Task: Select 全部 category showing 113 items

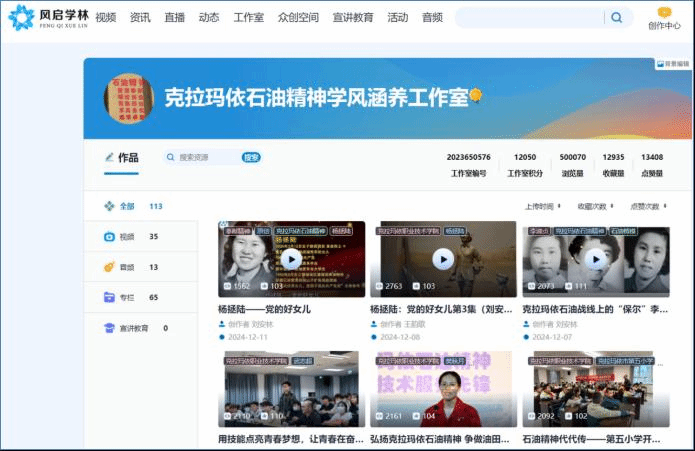Action: [x=127, y=206]
